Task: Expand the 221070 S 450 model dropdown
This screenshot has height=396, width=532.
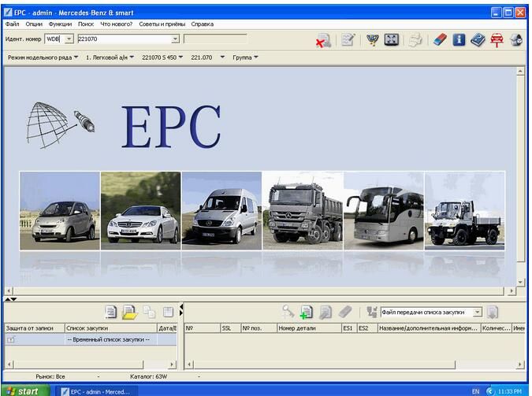Action: (162, 57)
